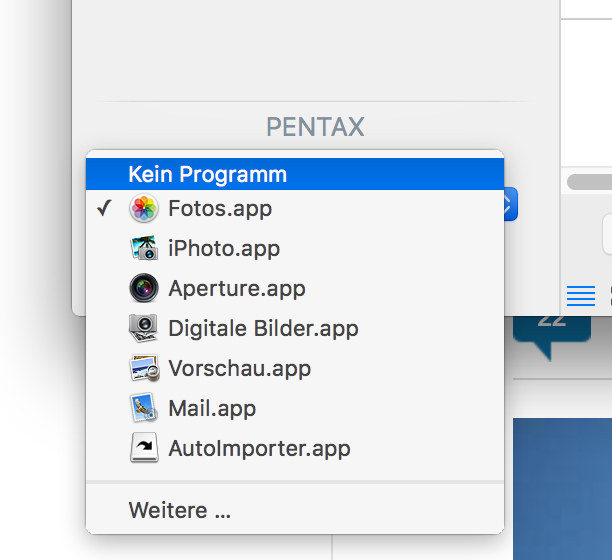
Task: Click the Digitale Bilder app icon
Action: point(144,328)
